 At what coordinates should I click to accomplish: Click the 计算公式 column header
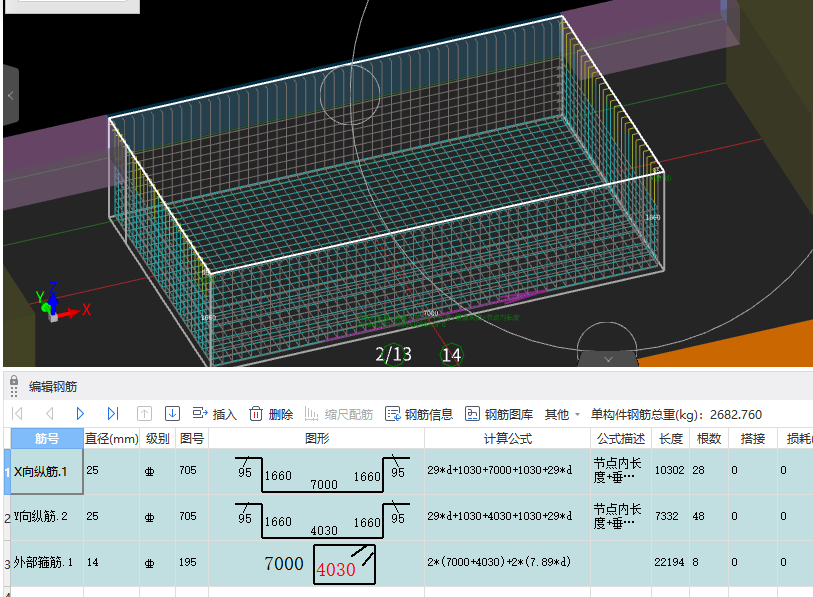click(x=508, y=439)
